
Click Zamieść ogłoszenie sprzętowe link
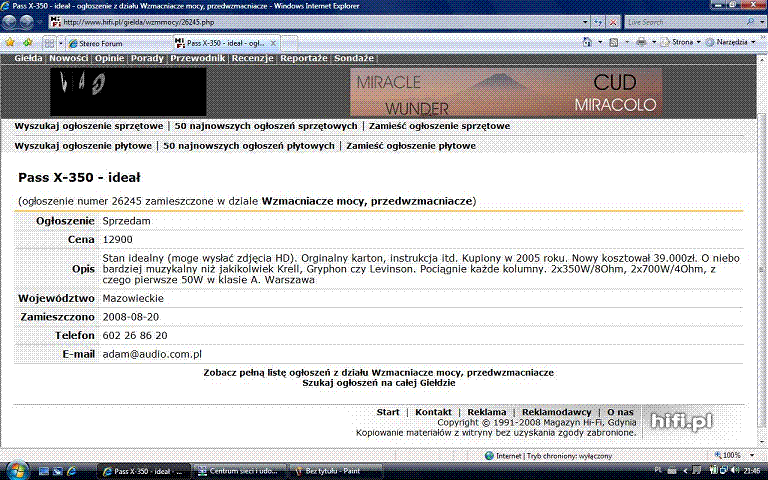tap(439, 126)
